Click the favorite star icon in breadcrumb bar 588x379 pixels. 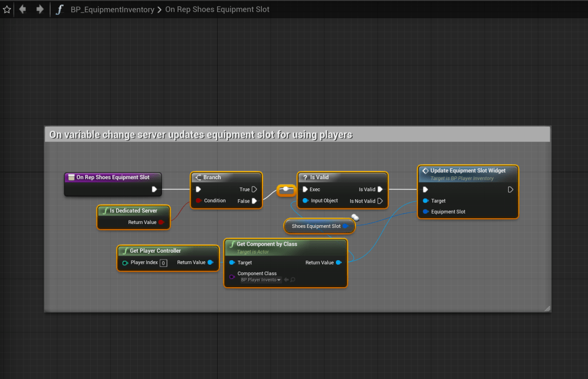click(7, 9)
